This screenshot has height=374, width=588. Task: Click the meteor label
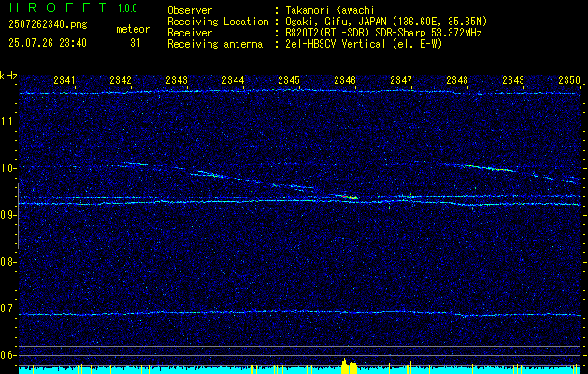[x=133, y=29]
